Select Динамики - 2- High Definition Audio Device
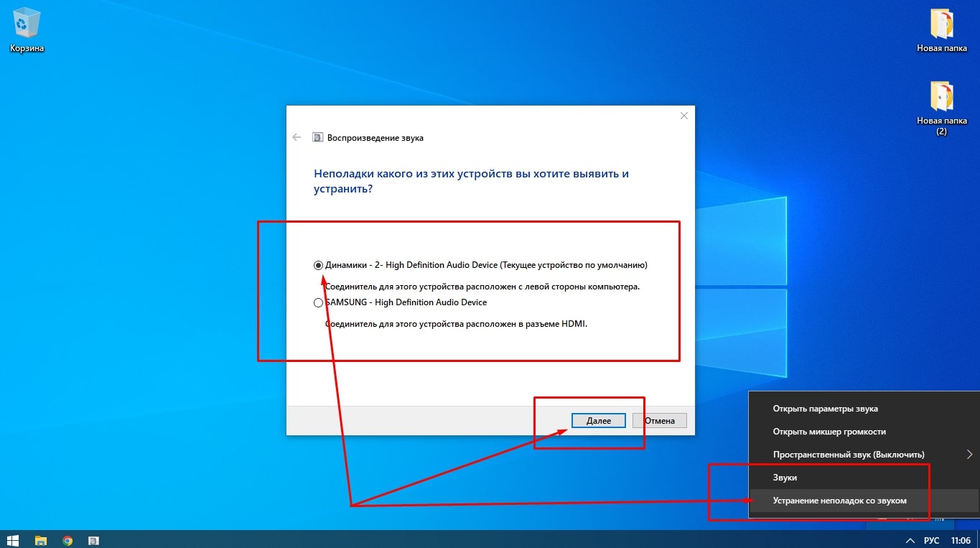980x548 pixels. point(480,265)
